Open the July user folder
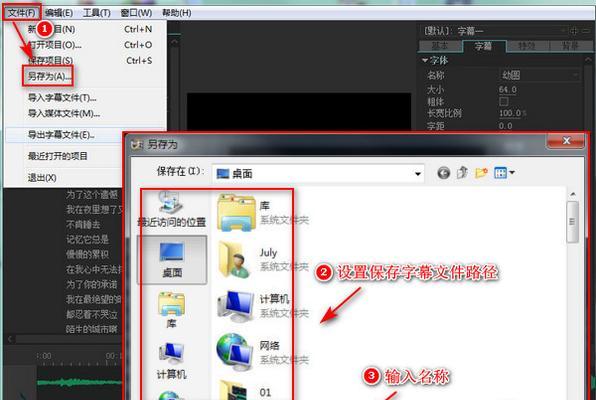This screenshot has width=596, height=400. coord(262,259)
